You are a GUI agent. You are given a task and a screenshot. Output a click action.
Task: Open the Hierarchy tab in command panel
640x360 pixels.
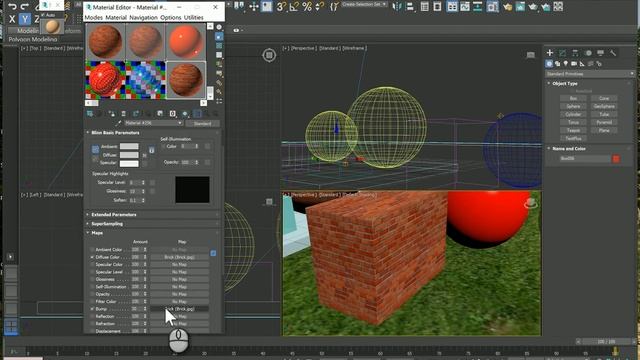coord(575,53)
